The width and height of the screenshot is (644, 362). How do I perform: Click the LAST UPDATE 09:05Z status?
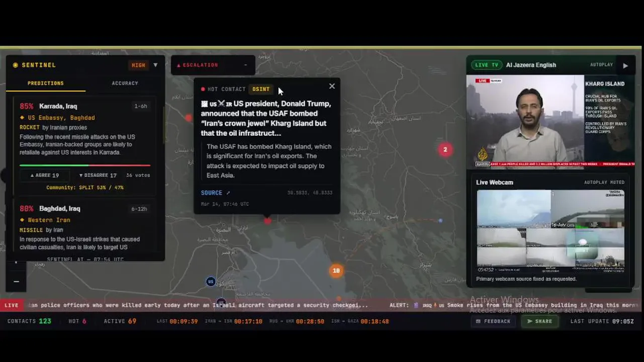point(602,321)
